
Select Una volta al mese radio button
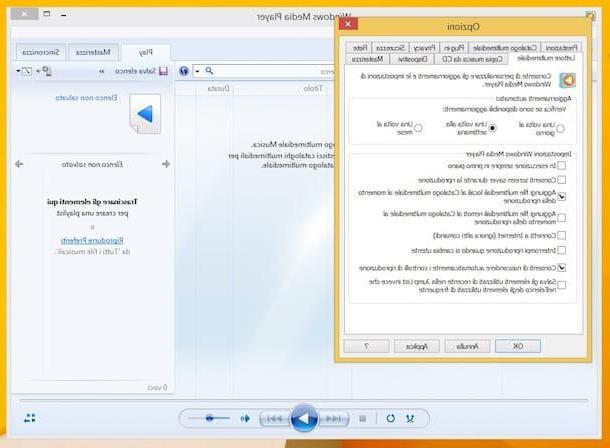tap(418, 128)
